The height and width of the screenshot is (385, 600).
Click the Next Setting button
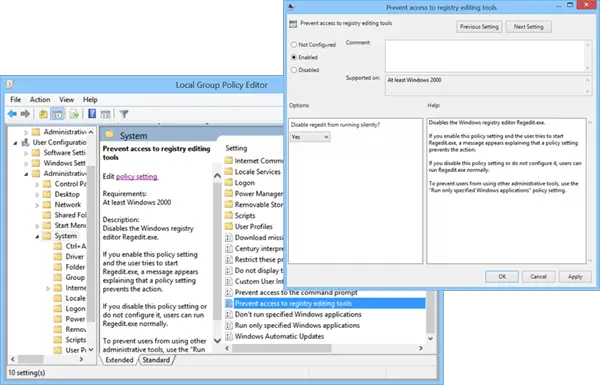528,27
